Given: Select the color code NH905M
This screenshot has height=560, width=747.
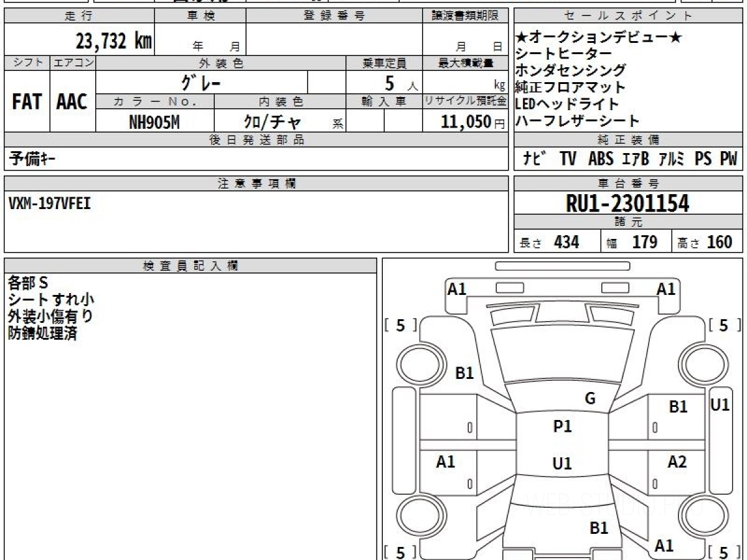Looking at the screenshot, I should point(154,122).
